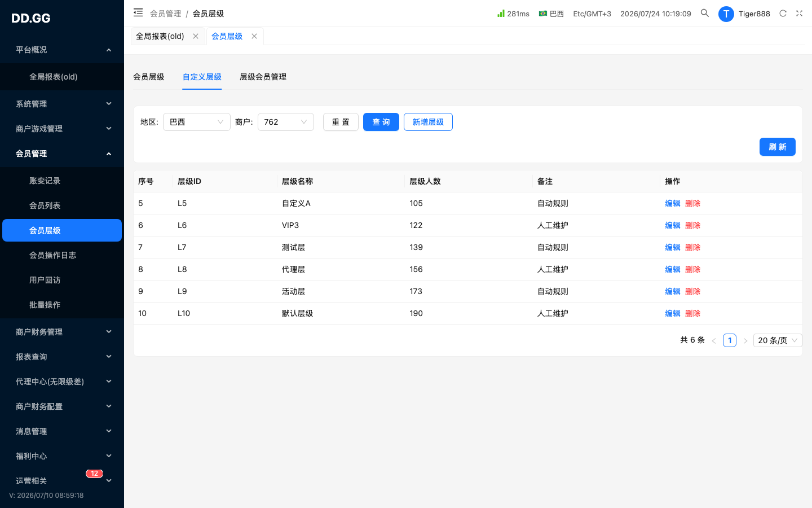Delete the 默认层级 level row
This screenshot has height=508, width=812.
(693, 313)
